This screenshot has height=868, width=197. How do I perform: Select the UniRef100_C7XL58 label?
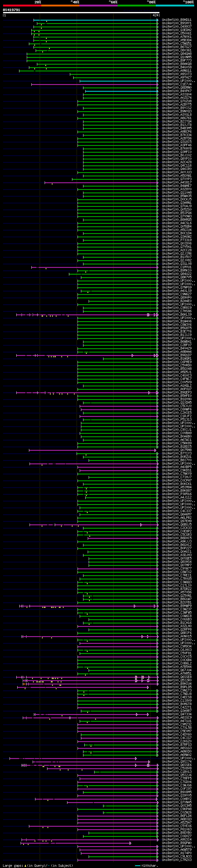176,728
